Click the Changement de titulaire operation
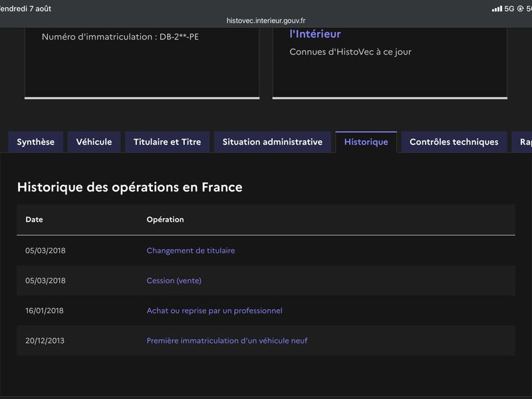 click(x=191, y=251)
